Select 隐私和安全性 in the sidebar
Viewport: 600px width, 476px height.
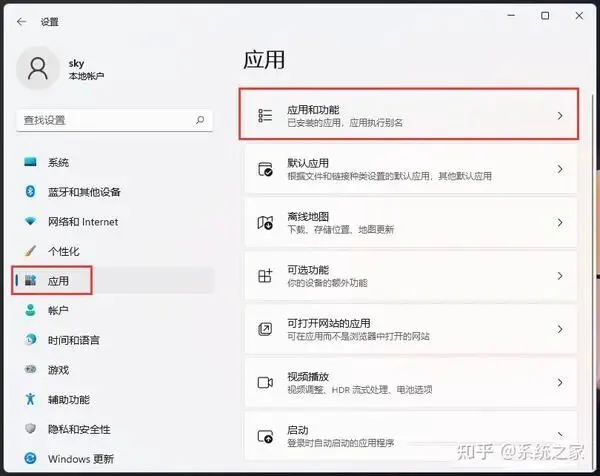coord(113,429)
